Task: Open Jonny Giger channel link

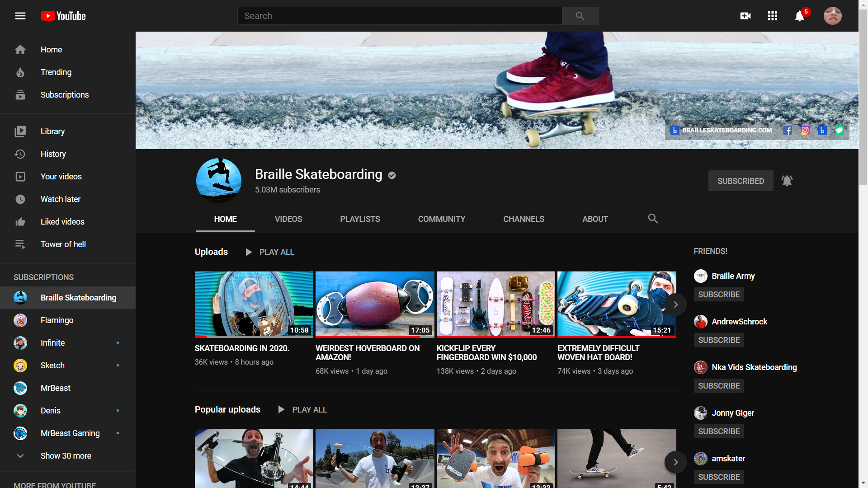Action: point(732,413)
